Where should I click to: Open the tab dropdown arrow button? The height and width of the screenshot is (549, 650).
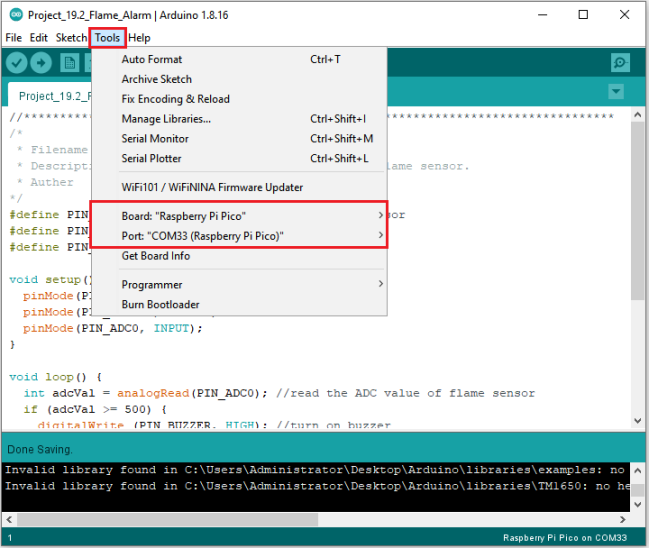click(616, 91)
